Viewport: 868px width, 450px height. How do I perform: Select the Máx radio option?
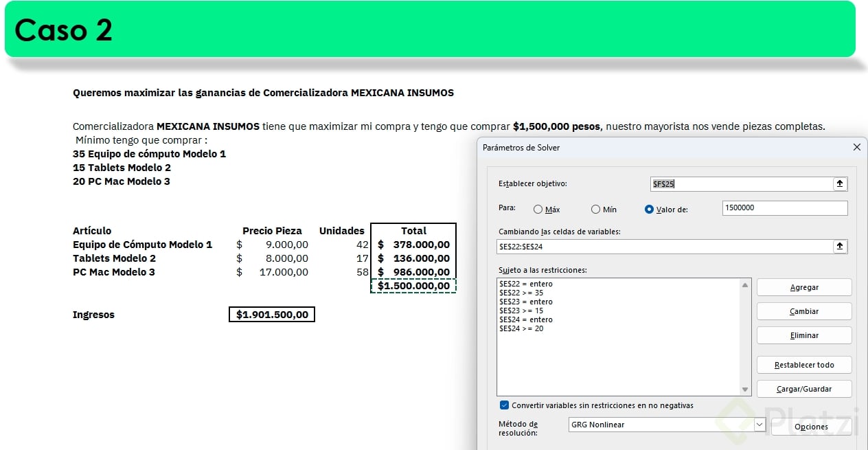coord(547,210)
